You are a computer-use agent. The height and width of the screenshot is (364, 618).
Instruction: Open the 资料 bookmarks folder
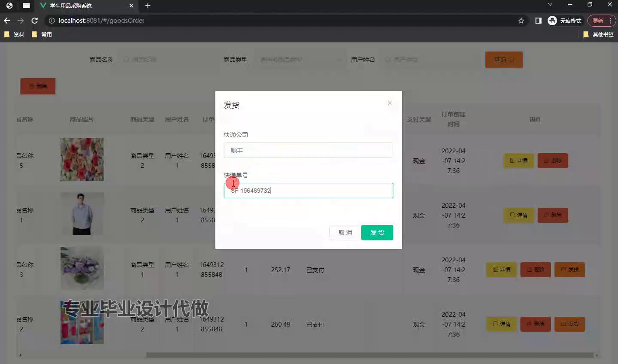point(14,34)
